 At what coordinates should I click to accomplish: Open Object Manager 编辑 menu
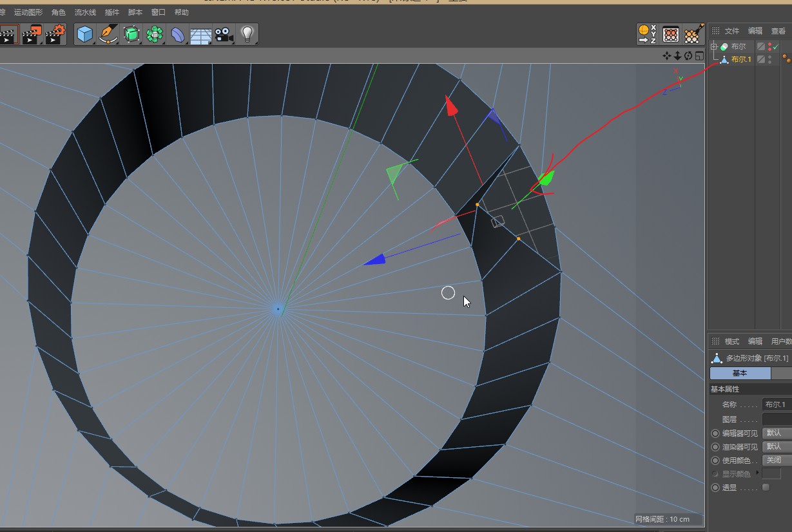[x=755, y=31]
